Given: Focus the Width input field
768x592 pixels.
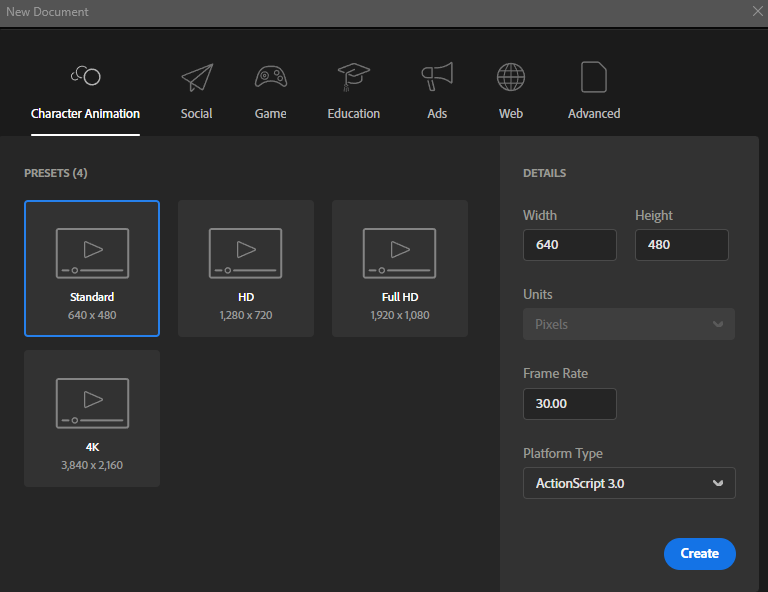Looking at the screenshot, I should tap(570, 245).
